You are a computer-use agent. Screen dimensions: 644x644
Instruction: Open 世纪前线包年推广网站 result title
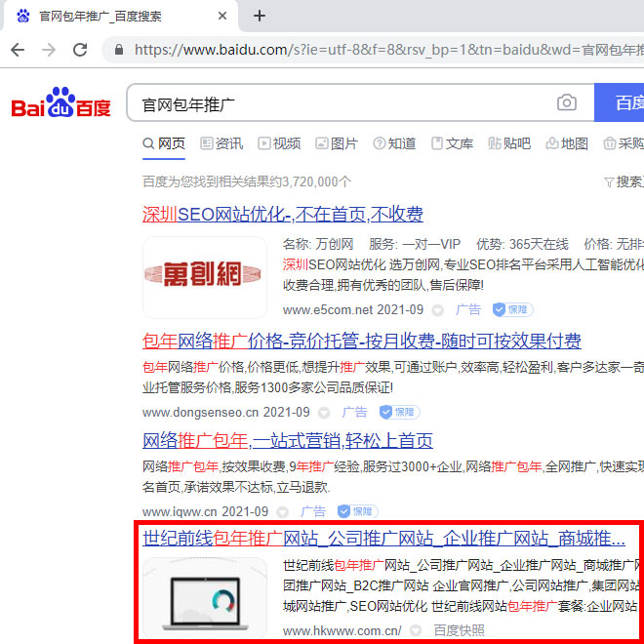click(x=383, y=538)
